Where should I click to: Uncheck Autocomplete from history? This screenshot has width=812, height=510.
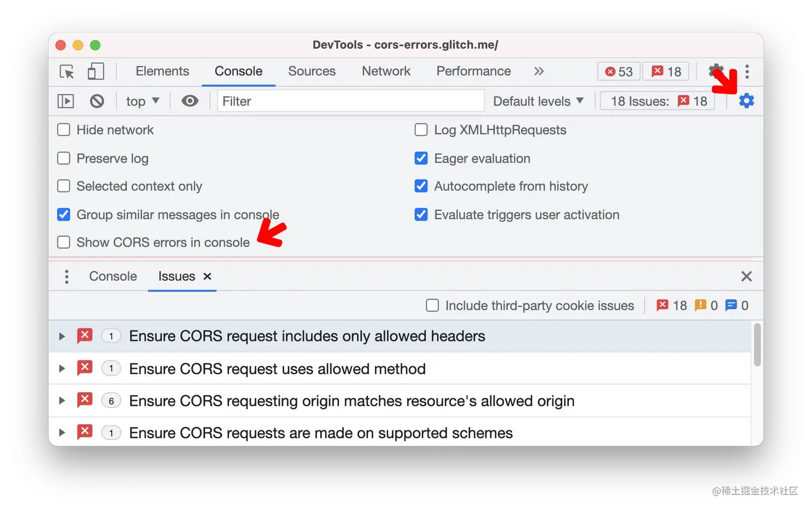(422, 186)
